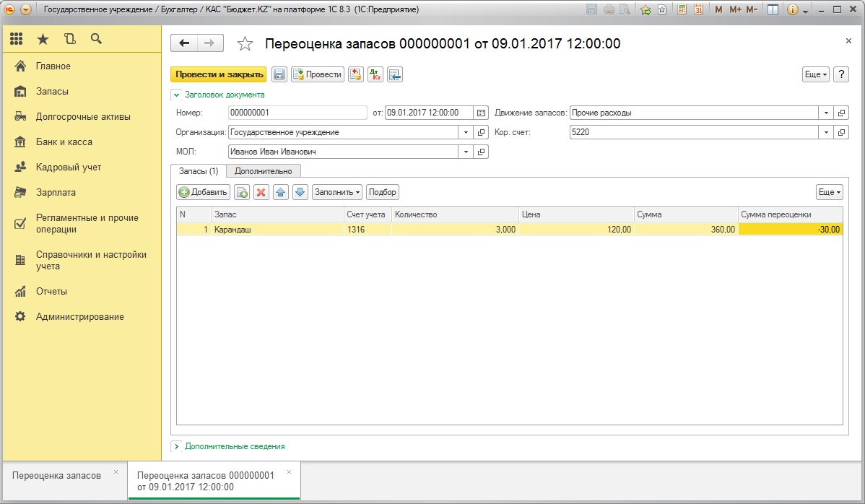Screen dimensions: 865x504
Task: Select the Карандаш cell
Action: [x=277, y=230]
